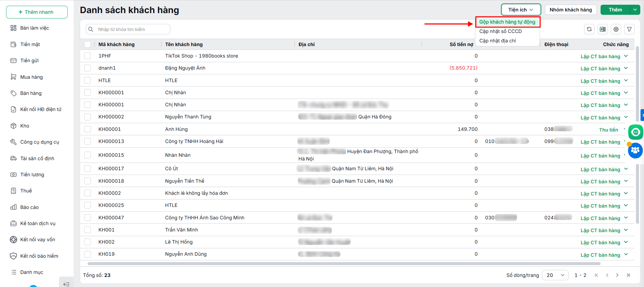
Task: Expand action chevron for KH000047 row
Action: click(626, 218)
